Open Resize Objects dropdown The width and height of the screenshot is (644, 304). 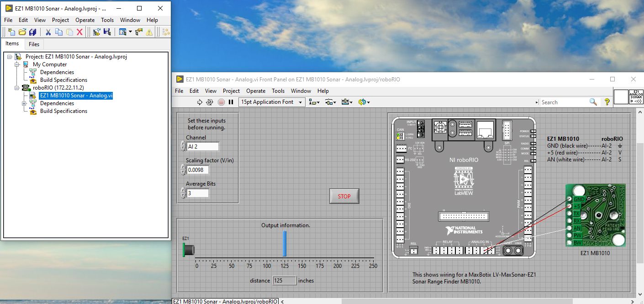click(347, 102)
